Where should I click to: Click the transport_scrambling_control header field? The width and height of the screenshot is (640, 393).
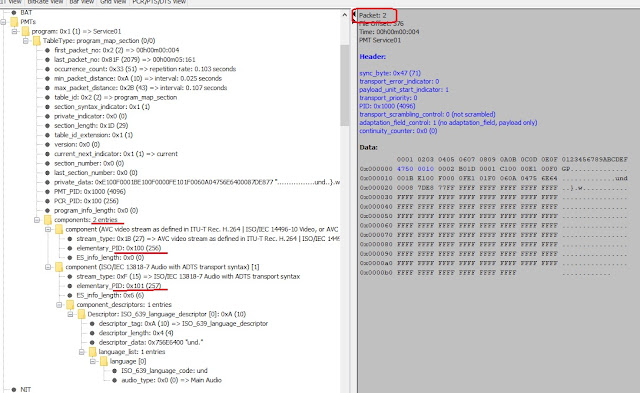(x=427, y=114)
